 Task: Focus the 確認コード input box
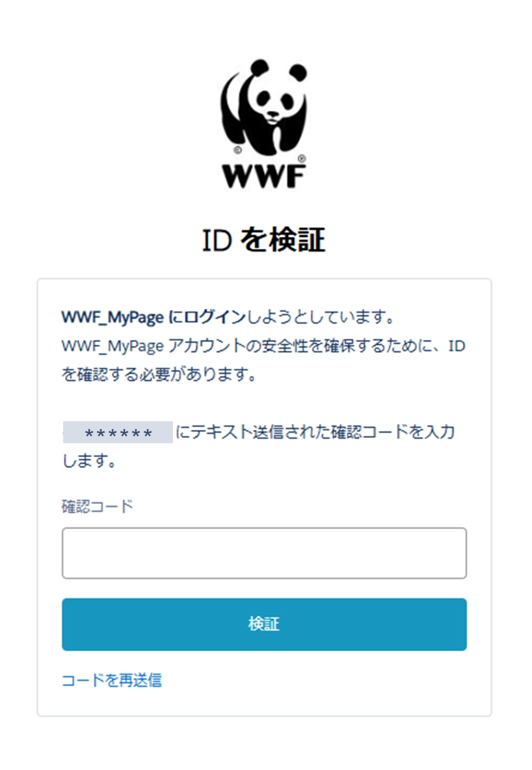(264, 553)
